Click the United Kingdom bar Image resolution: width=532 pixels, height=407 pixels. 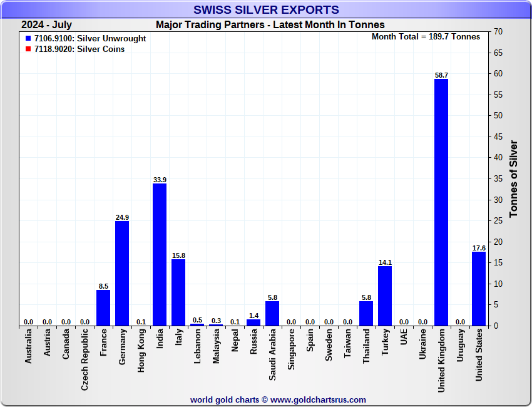coord(441,202)
